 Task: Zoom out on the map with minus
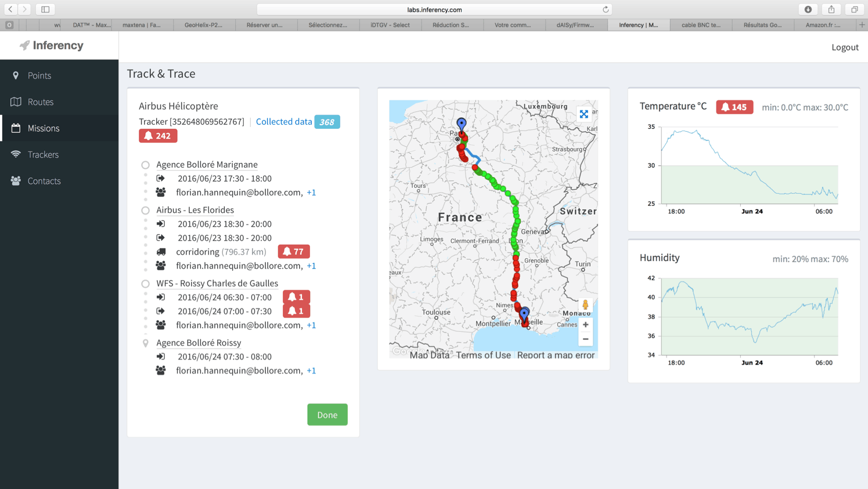tap(585, 339)
